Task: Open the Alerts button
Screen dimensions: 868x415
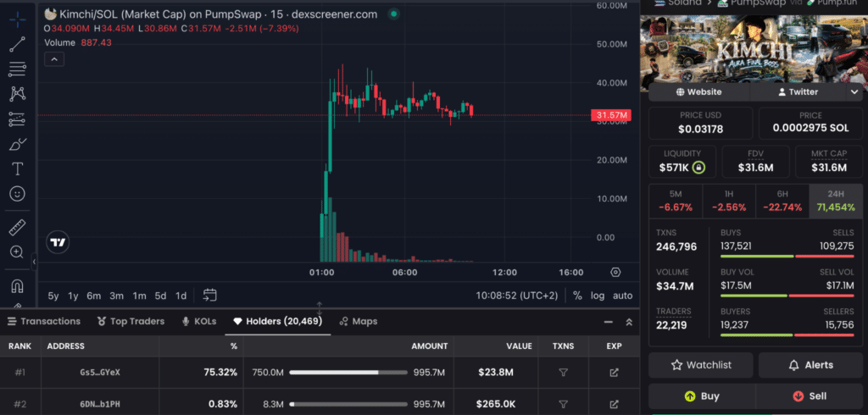Action: coord(810,365)
